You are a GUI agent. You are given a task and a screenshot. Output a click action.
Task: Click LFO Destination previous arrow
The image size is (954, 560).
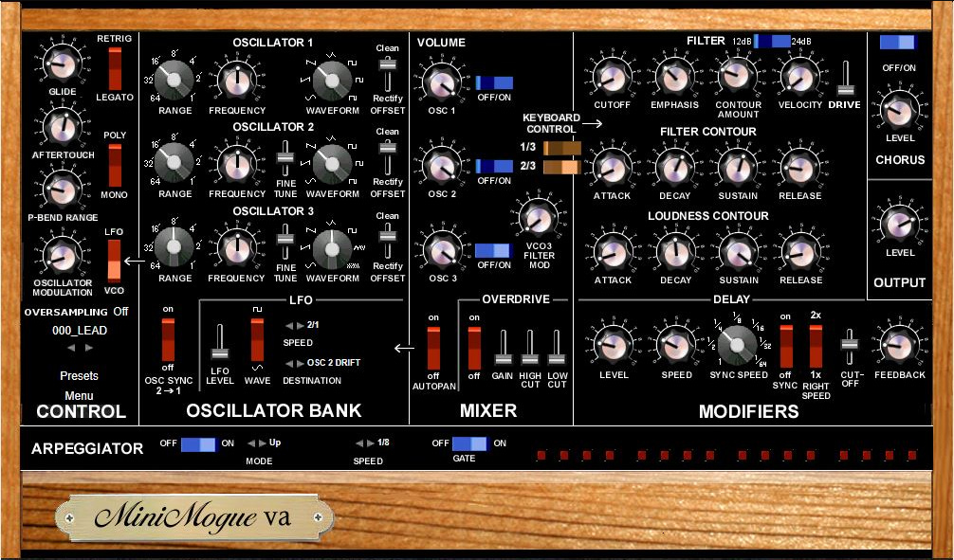point(289,364)
